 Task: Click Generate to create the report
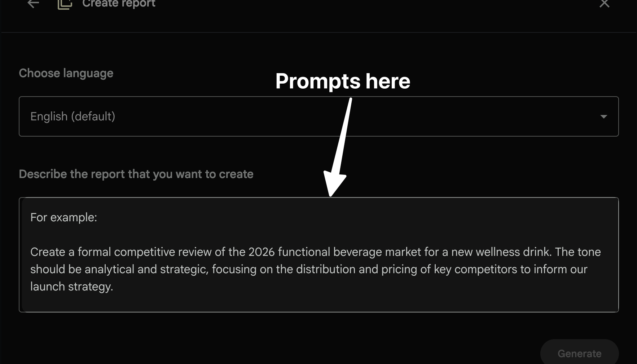[x=579, y=353]
